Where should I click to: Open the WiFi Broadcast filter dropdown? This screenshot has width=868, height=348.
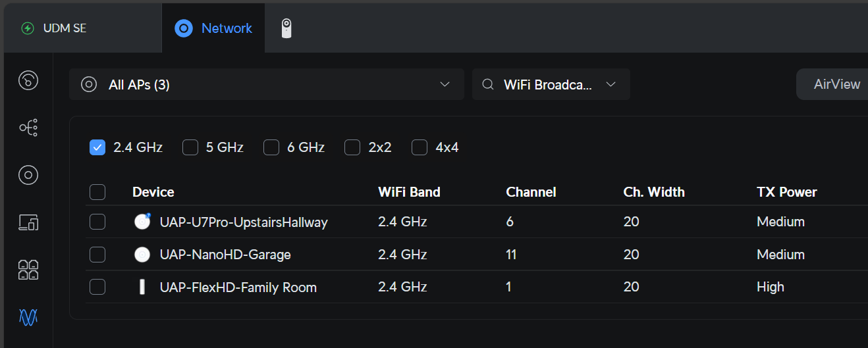551,84
